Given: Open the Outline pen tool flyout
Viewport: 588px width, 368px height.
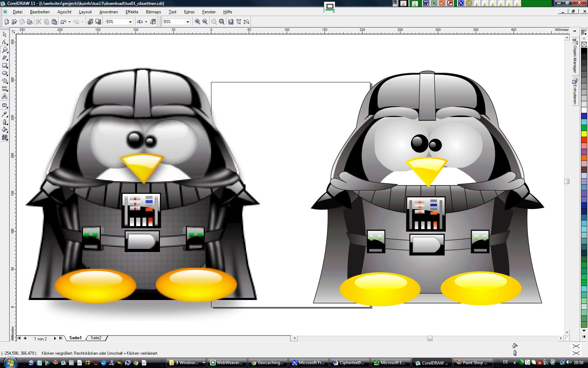Looking at the screenshot, I should tap(5, 122).
